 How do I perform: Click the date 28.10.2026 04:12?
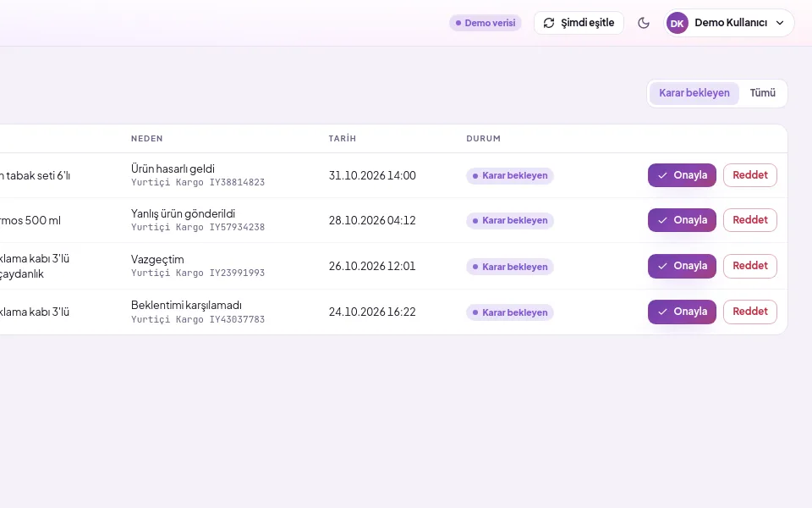372,220
